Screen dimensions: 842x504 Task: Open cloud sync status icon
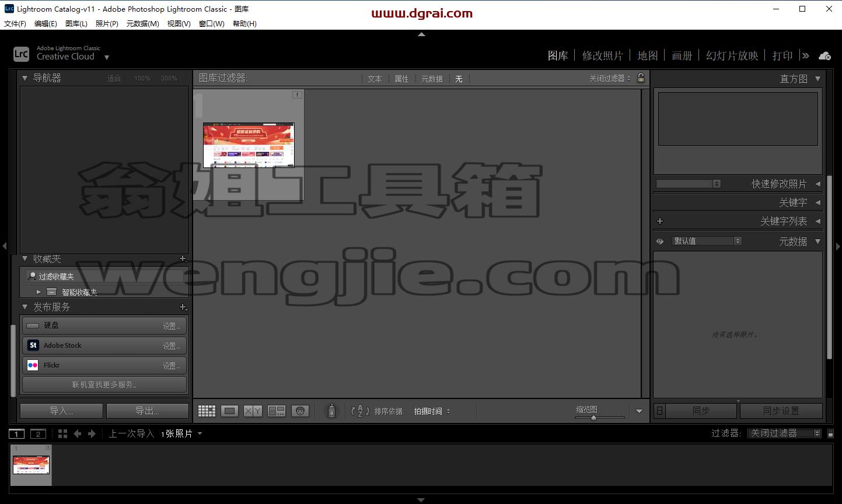point(824,55)
